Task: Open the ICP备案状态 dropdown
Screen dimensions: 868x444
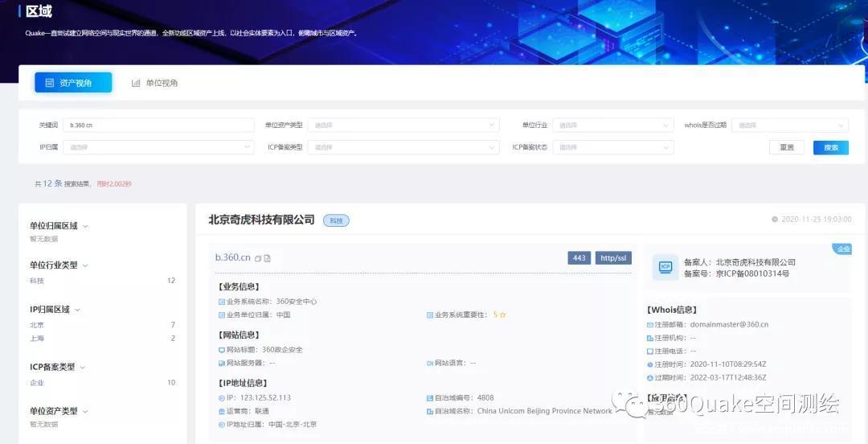Action: point(614,147)
